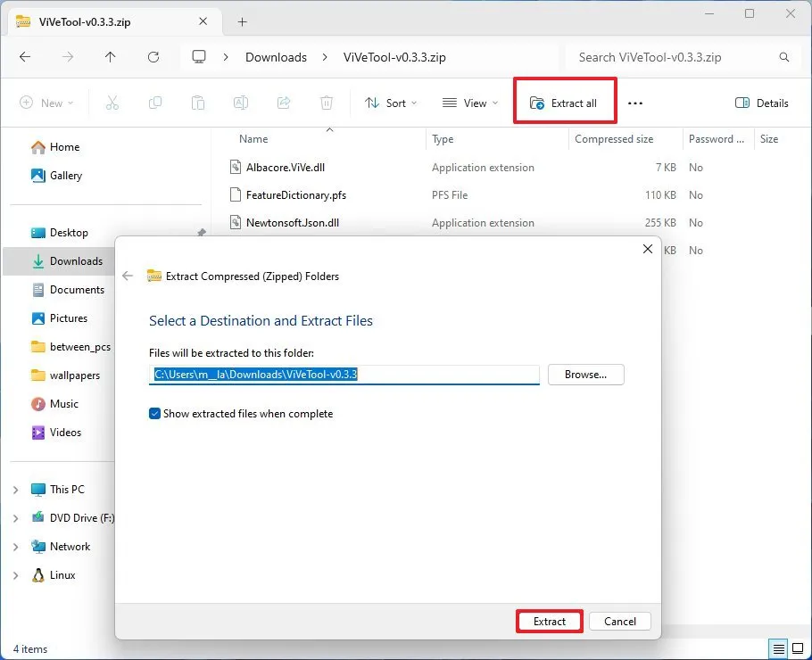Paste clipboard contents via the Paste icon
The image size is (812, 660).
click(x=198, y=103)
